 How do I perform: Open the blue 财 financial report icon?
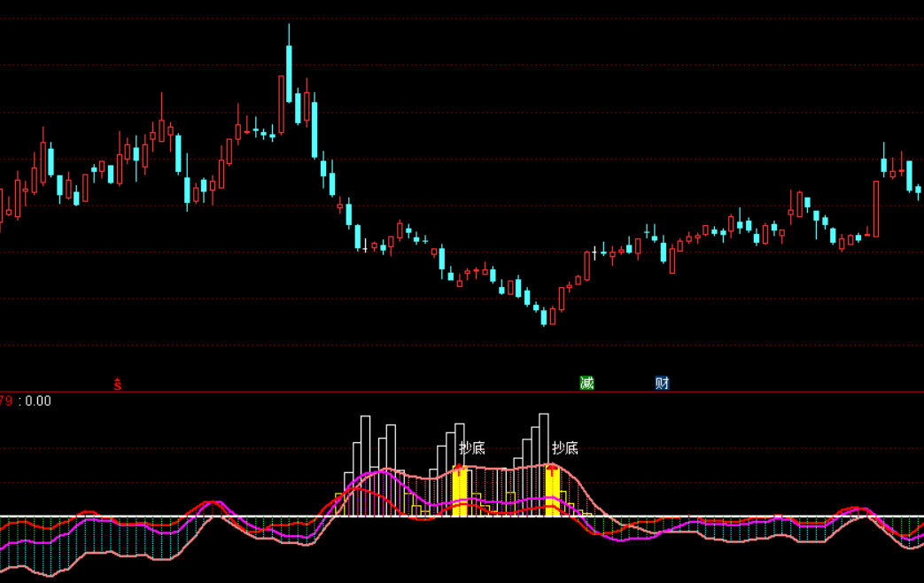[662, 383]
